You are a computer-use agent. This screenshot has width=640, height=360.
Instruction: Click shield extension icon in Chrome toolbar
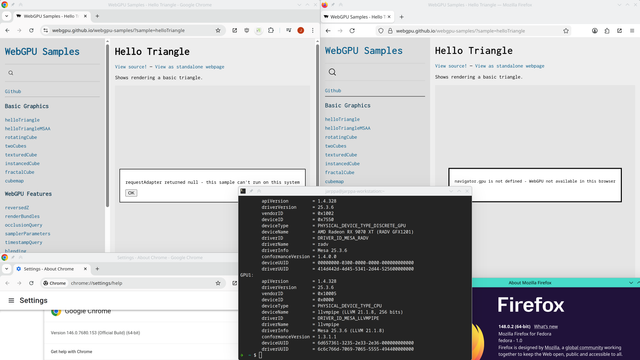coord(247,30)
